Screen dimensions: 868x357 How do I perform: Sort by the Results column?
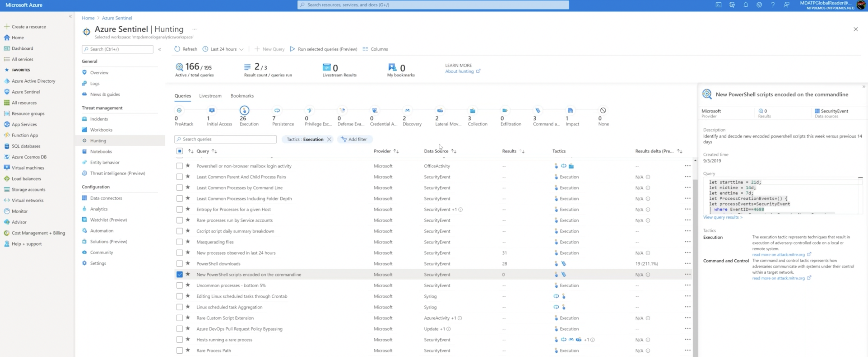tap(513, 151)
